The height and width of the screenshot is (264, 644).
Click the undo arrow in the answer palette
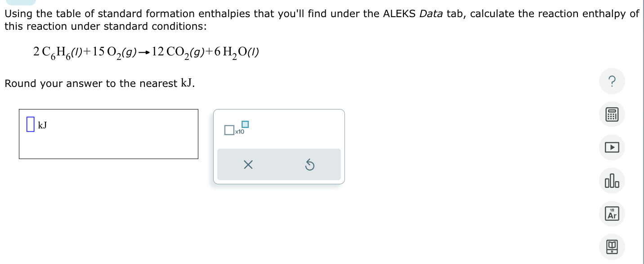pos(309,164)
